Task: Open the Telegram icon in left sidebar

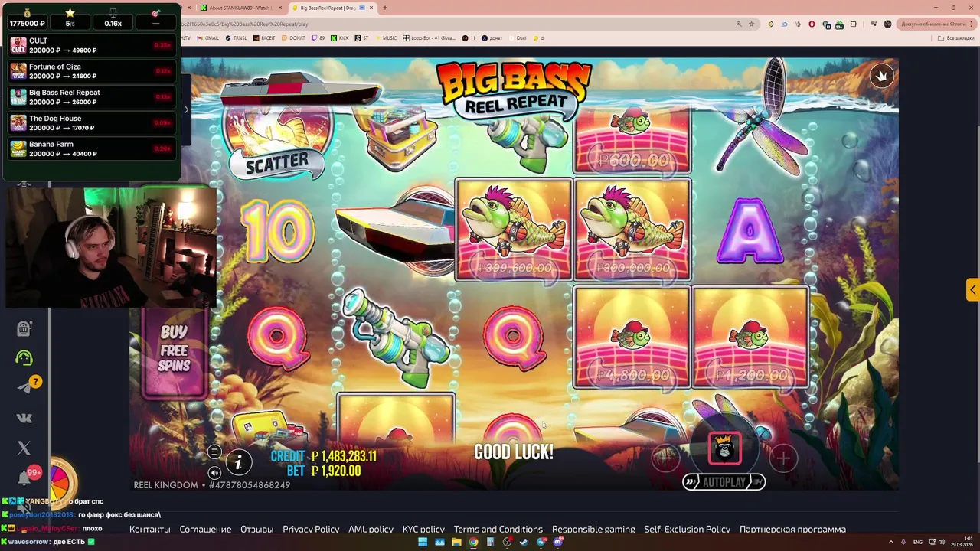Action: [x=24, y=387]
